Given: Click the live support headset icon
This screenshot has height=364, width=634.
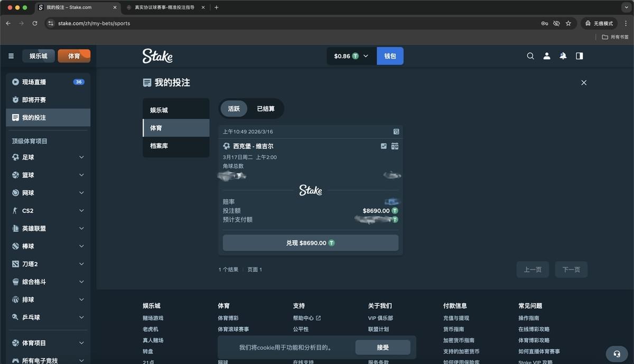Looking at the screenshot, I should 617,354.
